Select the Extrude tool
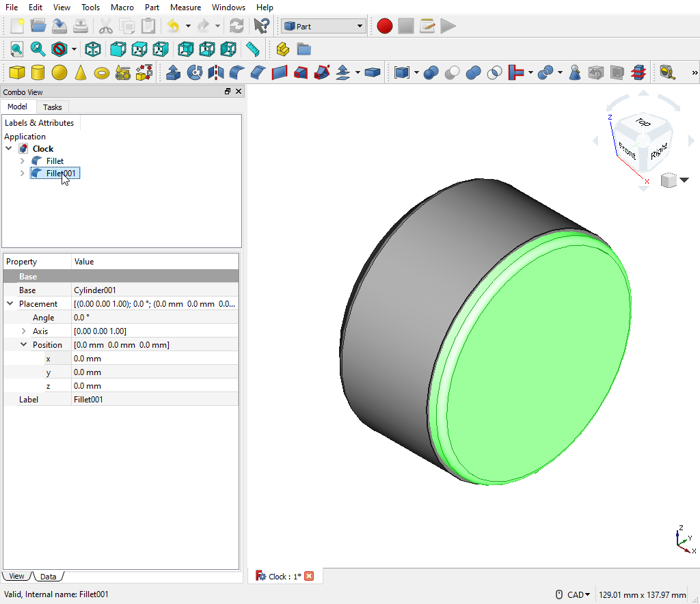Screen dimensions: 700x604 pos(173,72)
